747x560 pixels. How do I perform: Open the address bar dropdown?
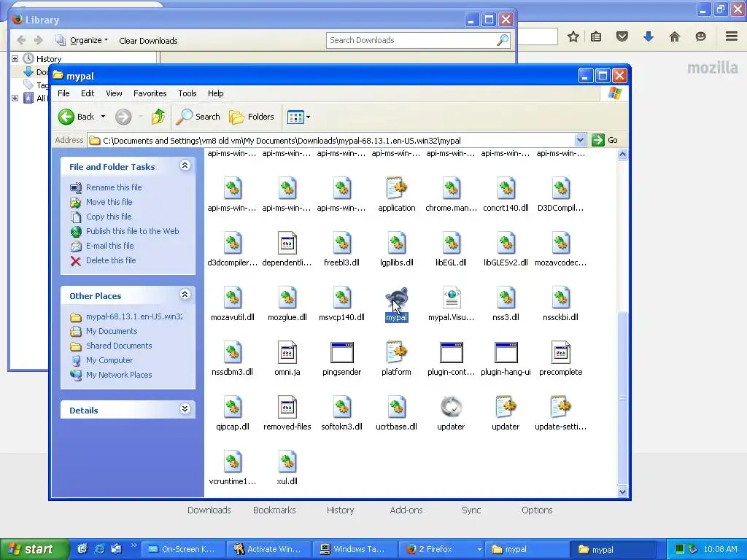580,140
